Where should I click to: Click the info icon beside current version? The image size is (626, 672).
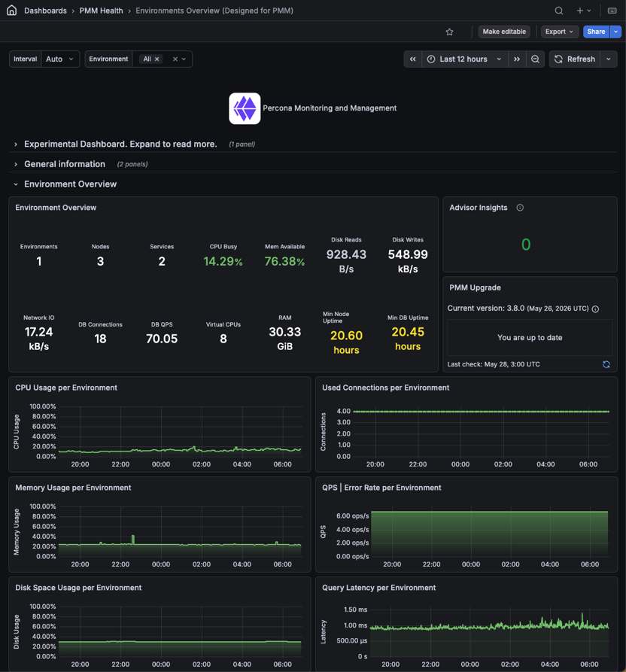[x=595, y=309]
